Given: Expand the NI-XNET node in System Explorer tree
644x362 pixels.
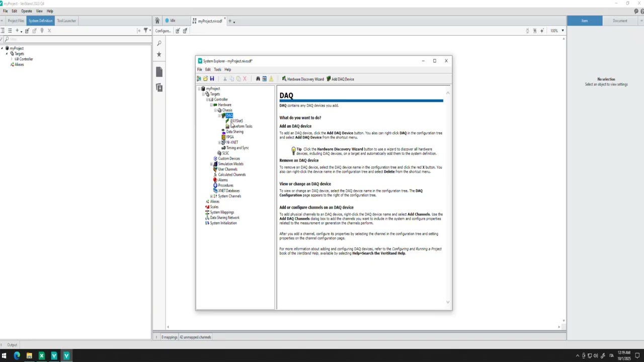Looking at the screenshot, I should [219, 142].
